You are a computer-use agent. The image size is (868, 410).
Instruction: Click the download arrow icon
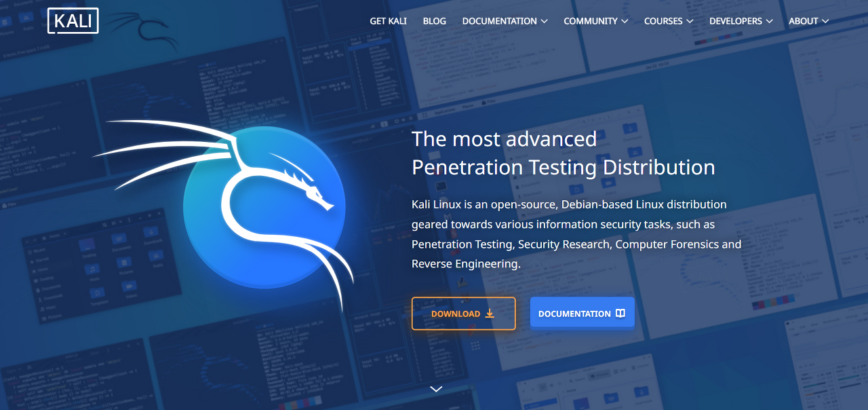tap(490, 313)
